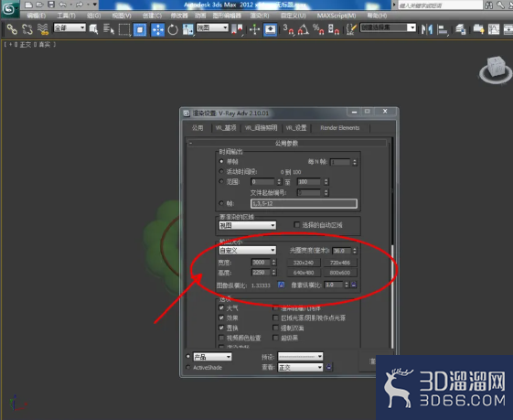Open the selection filter dropdown showing 全部
513x420 pixels.
pos(69,27)
